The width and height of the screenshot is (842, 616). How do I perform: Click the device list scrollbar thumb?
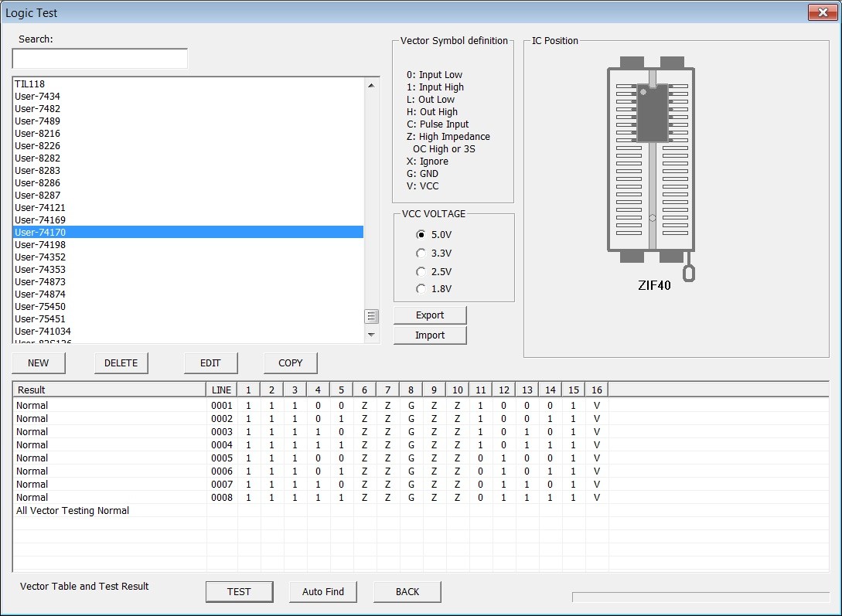click(371, 317)
